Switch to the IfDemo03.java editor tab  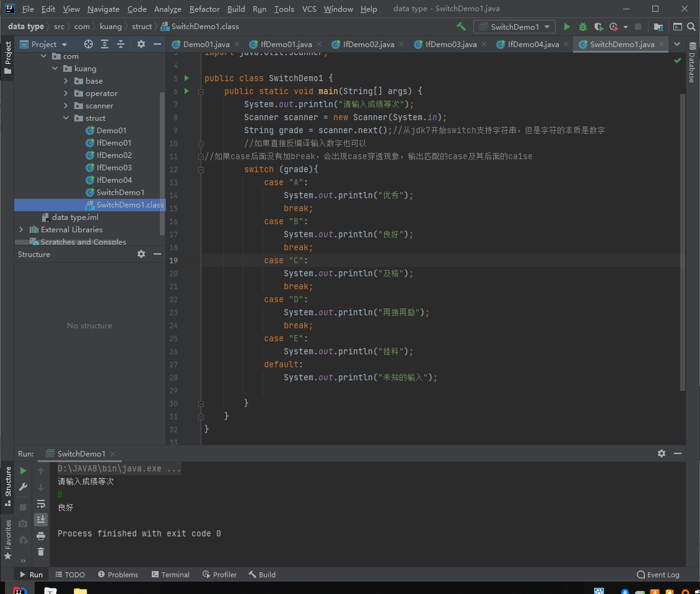click(x=450, y=44)
